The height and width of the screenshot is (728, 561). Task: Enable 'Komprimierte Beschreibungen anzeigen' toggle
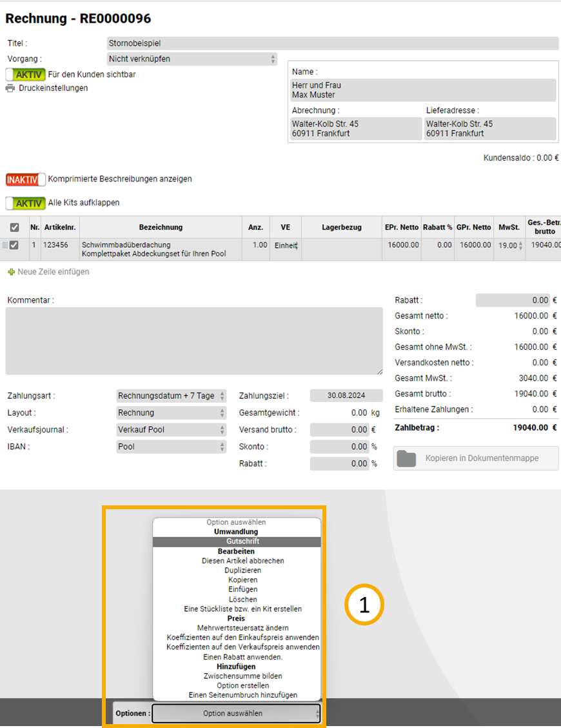[x=25, y=179]
